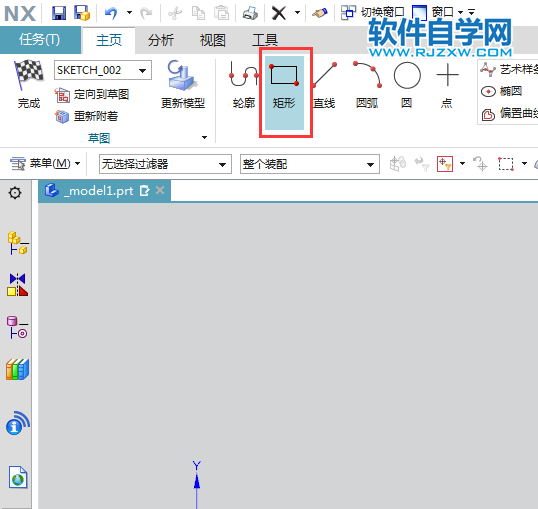Viewport: 538px width, 509px height.
Task: Click the Save icon in the top toolbar
Action: coord(59,13)
